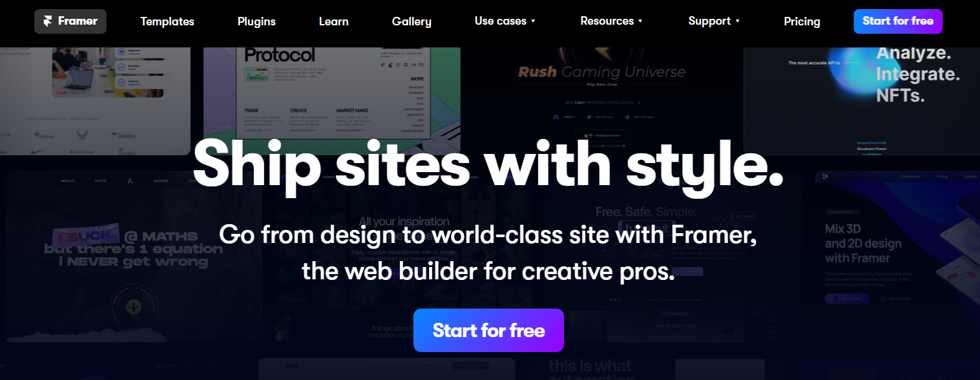Click the Framer logo icon

click(x=47, y=21)
